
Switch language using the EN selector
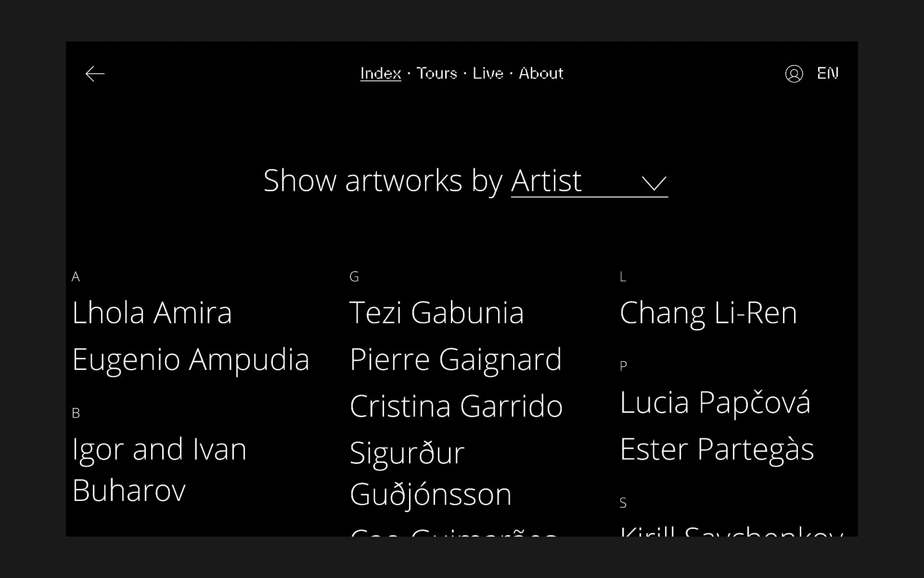pyautogui.click(x=828, y=73)
